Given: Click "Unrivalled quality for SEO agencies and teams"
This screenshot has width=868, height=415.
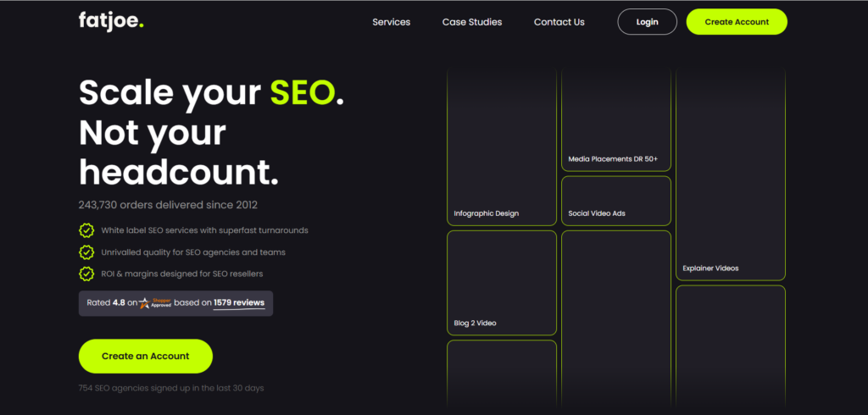Looking at the screenshot, I should tap(193, 252).
